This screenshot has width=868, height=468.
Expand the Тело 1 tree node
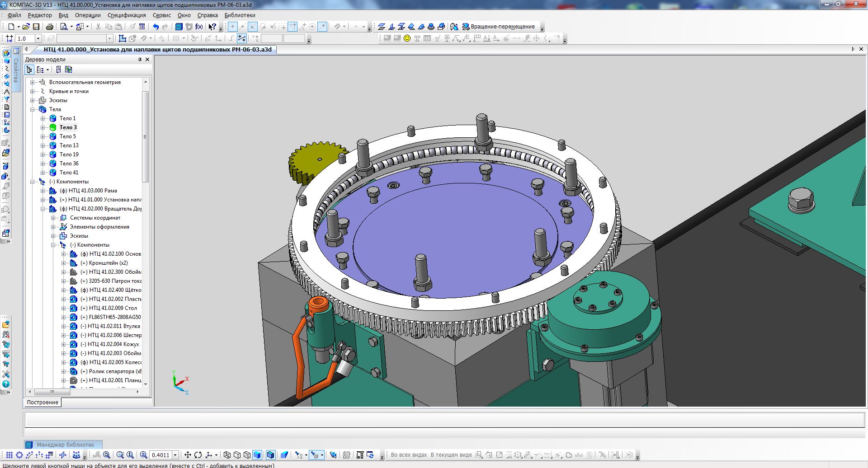tap(43, 118)
